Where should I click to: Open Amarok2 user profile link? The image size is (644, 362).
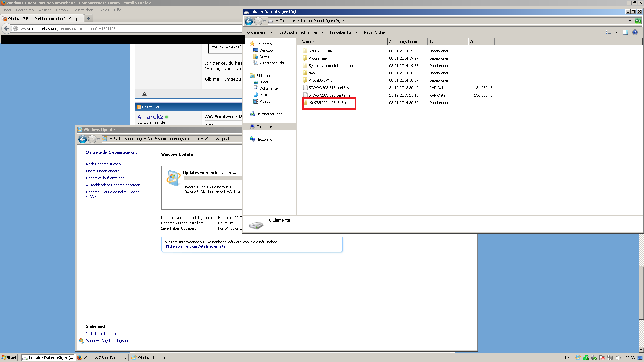[x=150, y=117]
